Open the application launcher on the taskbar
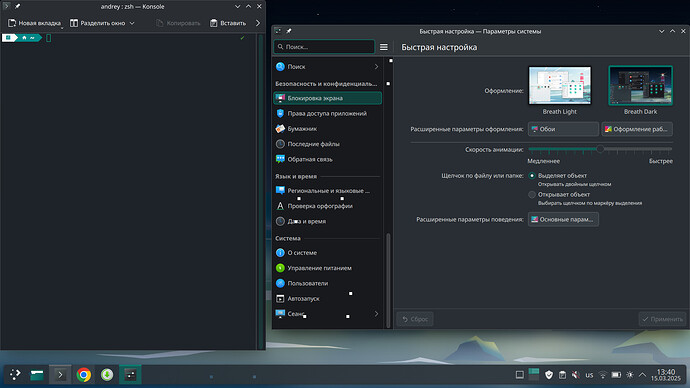690x388 pixels. [x=15, y=375]
